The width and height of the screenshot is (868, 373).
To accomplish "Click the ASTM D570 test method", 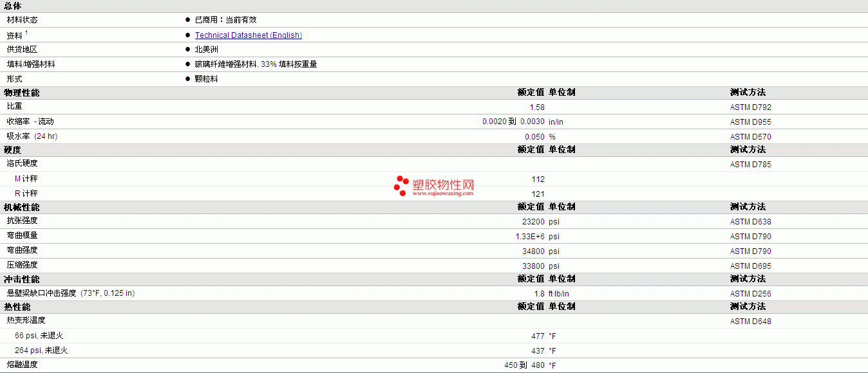I will [751, 137].
